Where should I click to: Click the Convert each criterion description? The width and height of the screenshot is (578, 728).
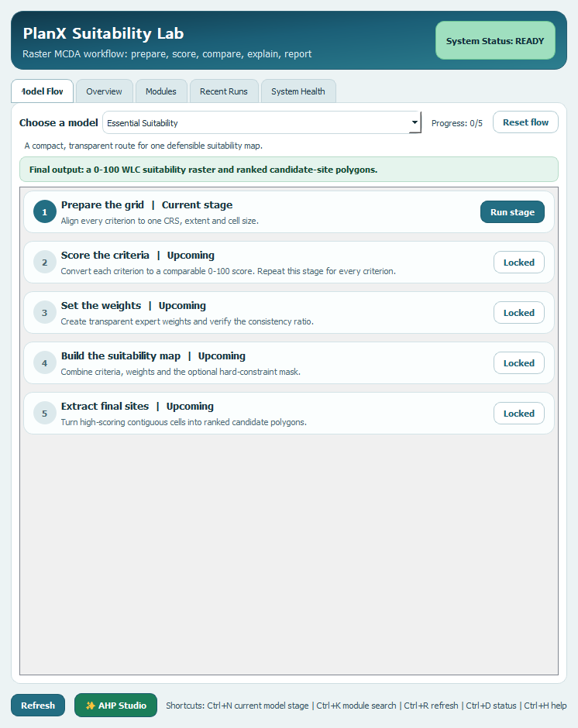click(x=228, y=271)
